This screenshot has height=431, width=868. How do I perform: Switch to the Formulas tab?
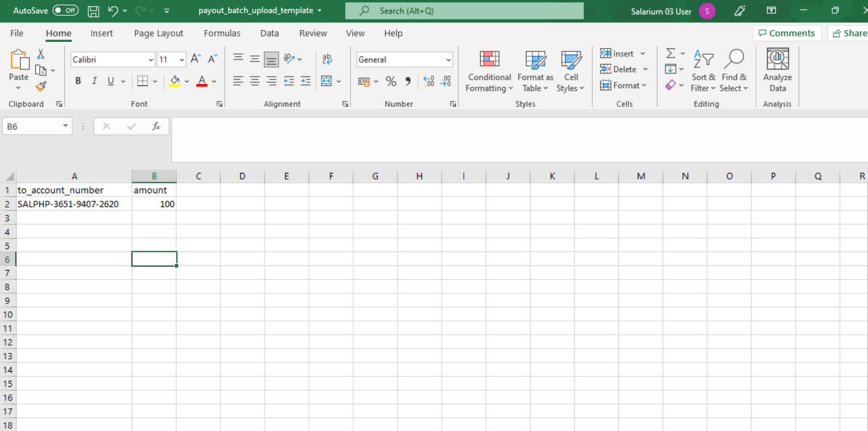(x=222, y=33)
